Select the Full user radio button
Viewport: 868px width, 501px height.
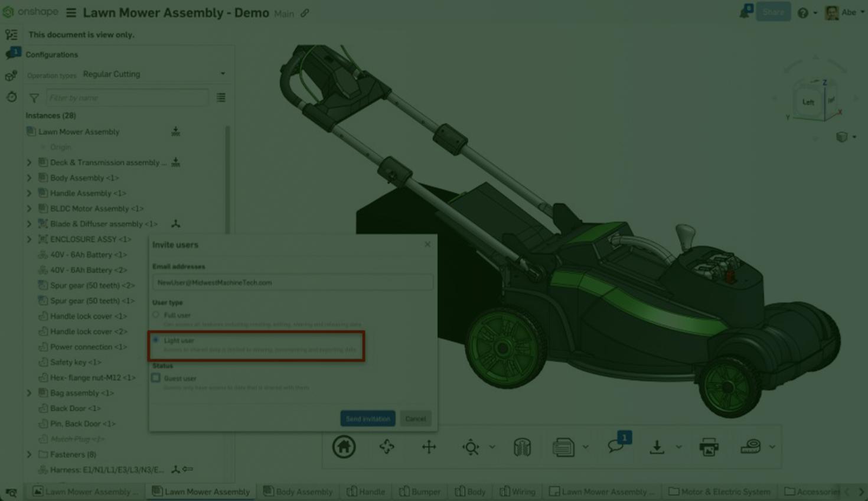(x=156, y=315)
